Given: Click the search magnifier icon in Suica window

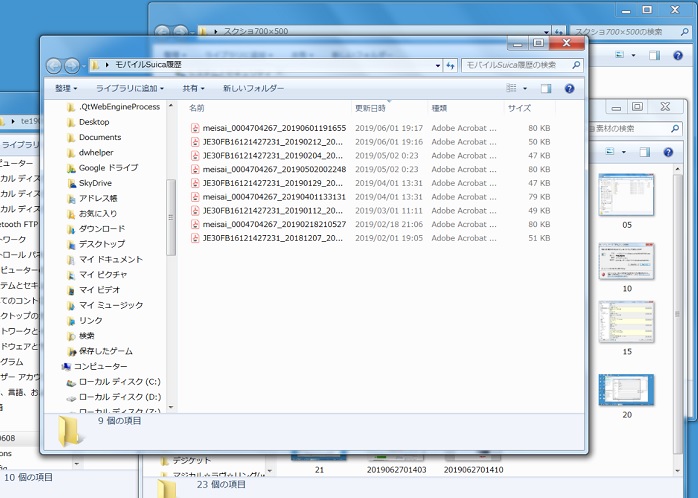Looking at the screenshot, I should coord(576,65).
